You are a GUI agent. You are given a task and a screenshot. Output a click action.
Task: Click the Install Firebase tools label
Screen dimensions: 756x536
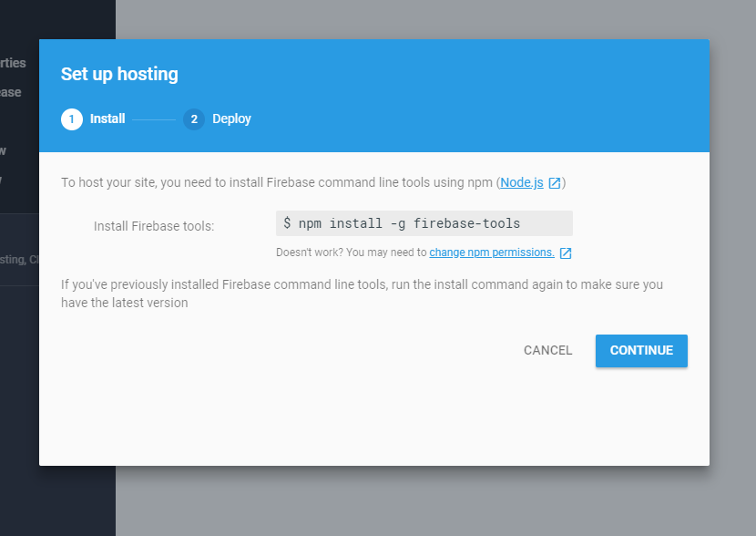coord(154,226)
